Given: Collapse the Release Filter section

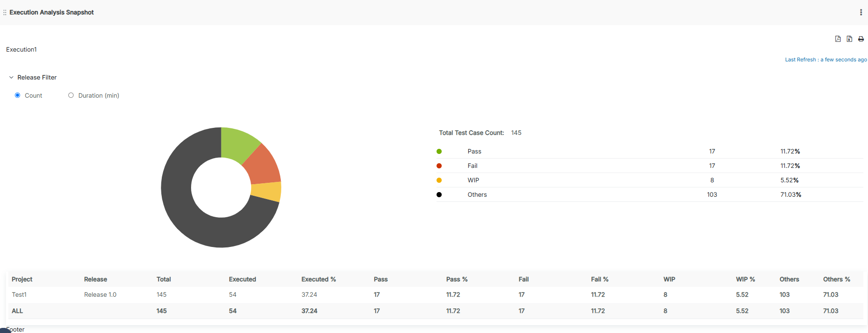Looking at the screenshot, I should click(11, 78).
